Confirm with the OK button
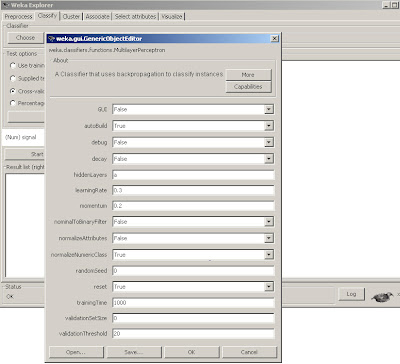This screenshot has width=400, height=364. (x=192, y=352)
